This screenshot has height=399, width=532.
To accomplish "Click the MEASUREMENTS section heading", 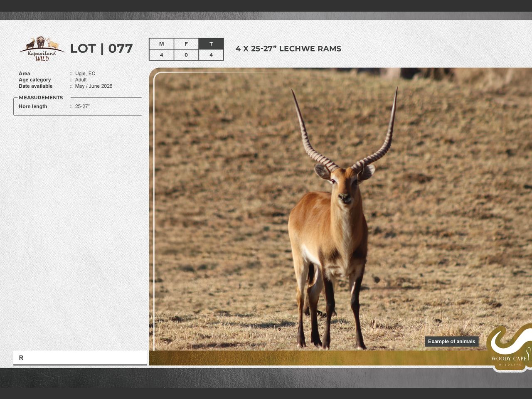I will tap(41, 98).
